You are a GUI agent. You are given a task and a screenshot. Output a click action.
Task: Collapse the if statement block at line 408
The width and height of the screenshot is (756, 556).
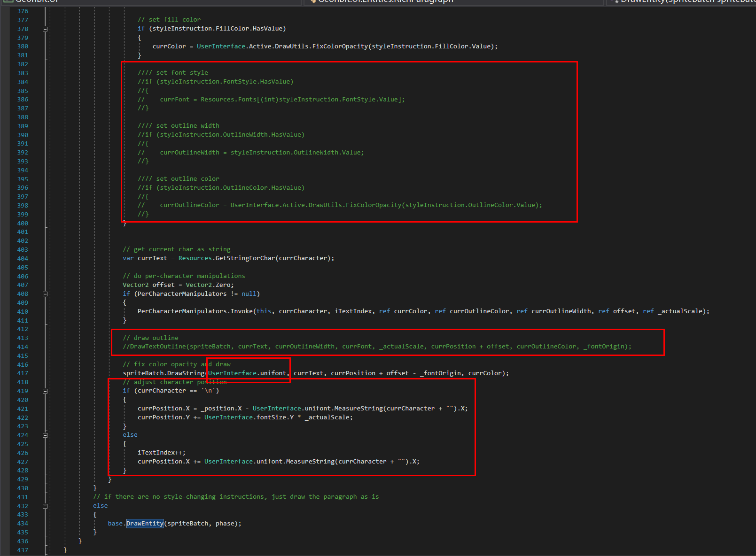click(x=45, y=294)
